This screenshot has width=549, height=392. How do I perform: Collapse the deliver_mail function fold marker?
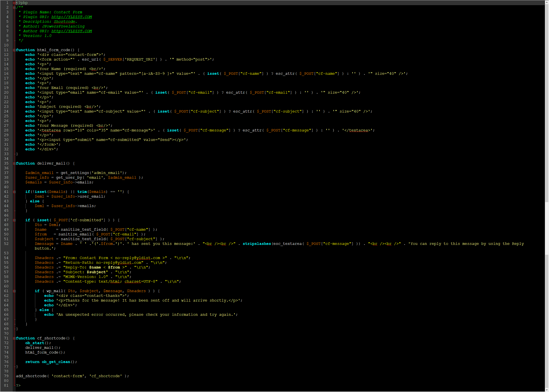(14, 164)
